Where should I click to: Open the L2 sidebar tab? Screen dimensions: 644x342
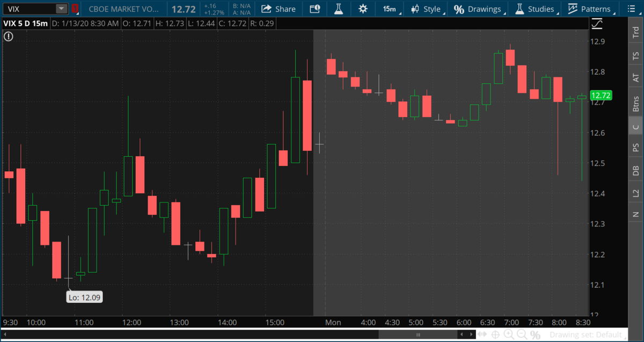(x=636, y=193)
